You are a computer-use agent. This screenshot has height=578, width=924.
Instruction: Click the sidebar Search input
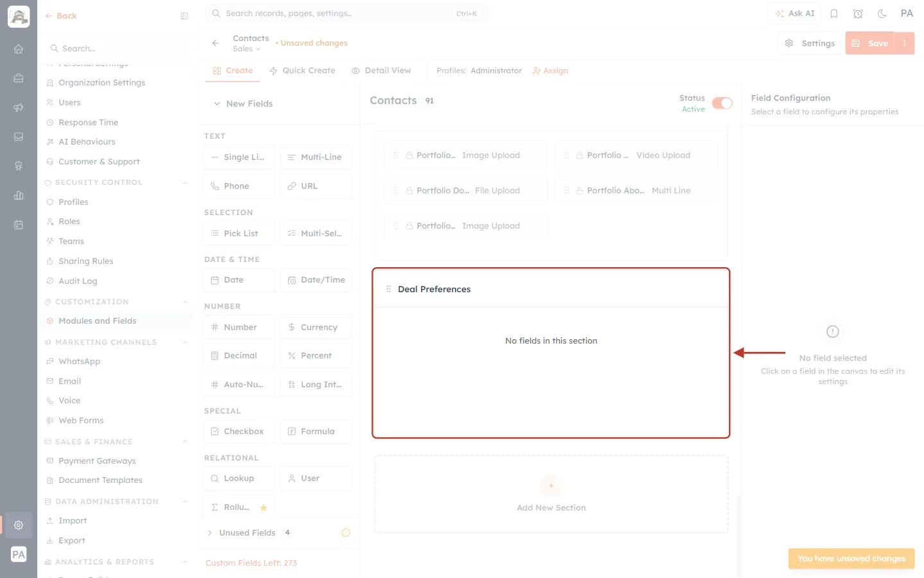pos(117,48)
